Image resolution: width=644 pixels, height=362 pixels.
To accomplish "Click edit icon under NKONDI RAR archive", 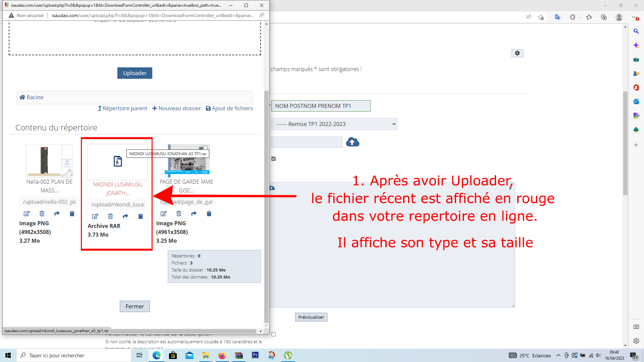I will click(x=95, y=216).
